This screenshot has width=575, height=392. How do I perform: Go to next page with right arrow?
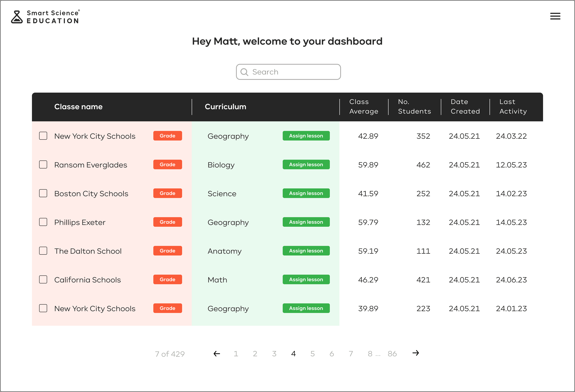coord(416,353)
